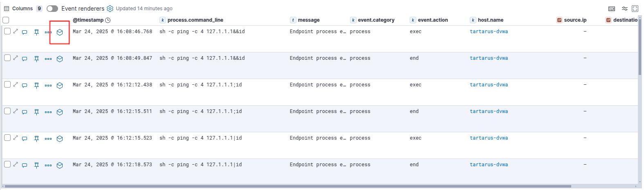The image size is (644, 190).
Task: Open Event renderers settings gear
Action: coord(110,9)
